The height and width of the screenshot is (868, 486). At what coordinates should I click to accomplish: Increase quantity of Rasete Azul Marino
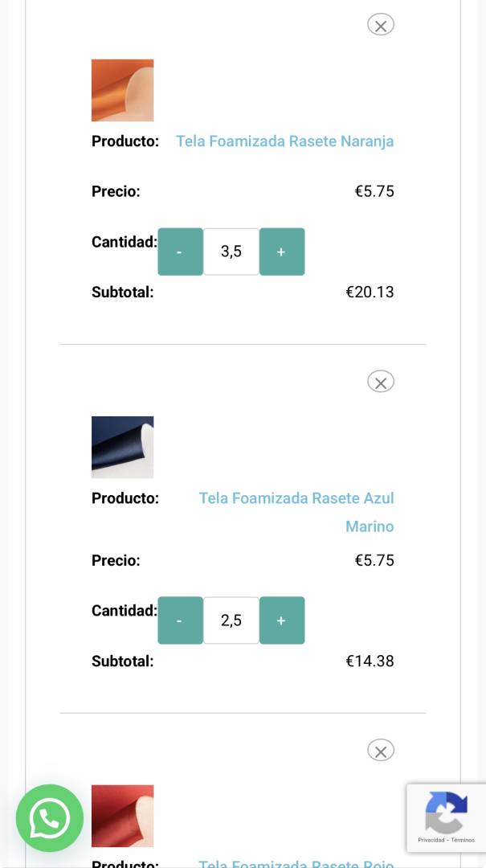(x=282, y=620)
